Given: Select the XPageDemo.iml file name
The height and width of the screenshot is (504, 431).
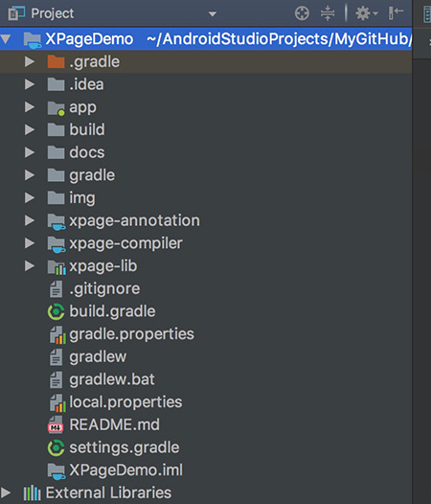Looking at the screenshot, I should click(126, 470).
